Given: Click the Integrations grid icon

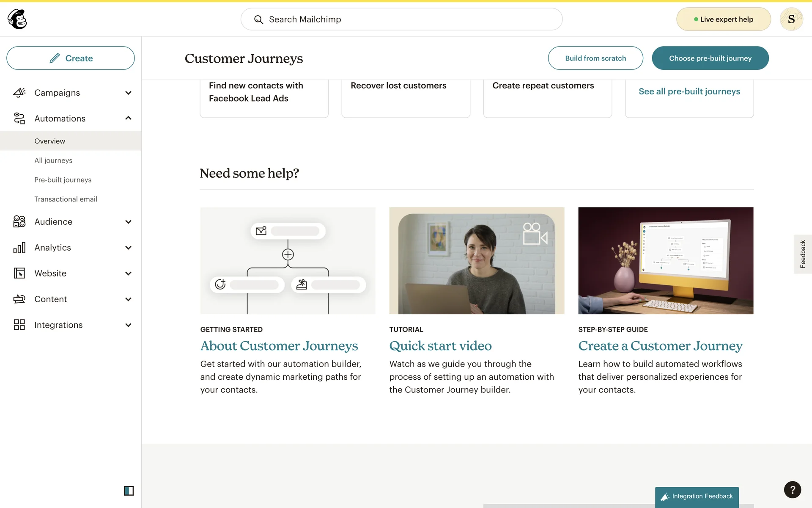Looking at the screenshot, I should pyautogui.click(x=19, y=325).
